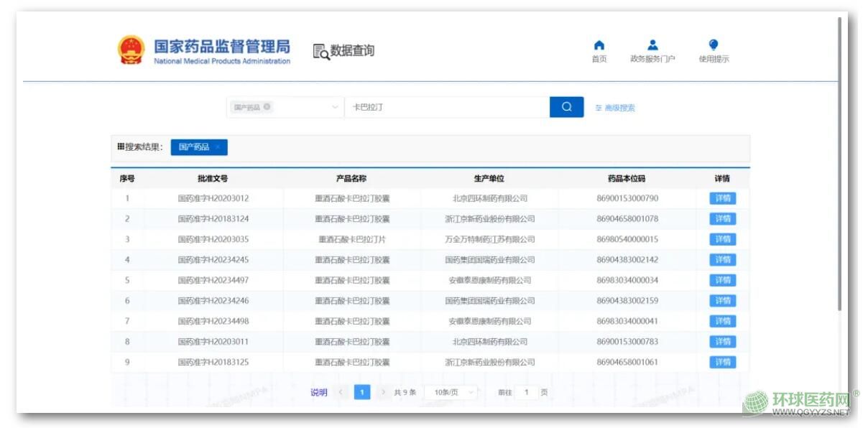Open 详情 for 国药准字H20203012
This screenshot has width=868, height=428.
tap(722, 198)
